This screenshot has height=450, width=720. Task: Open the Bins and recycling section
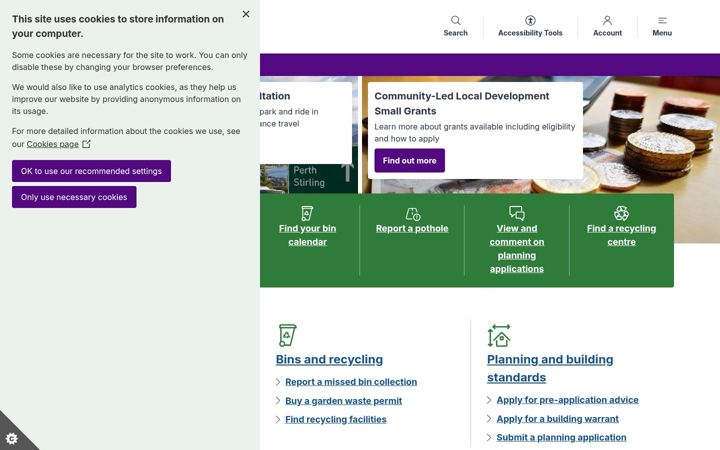[x=329, y=360]
